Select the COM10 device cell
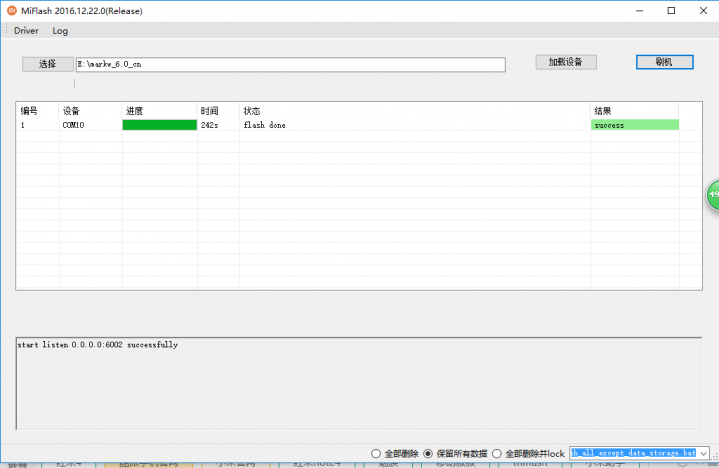 pyautogui.click(x=90, y=125)
